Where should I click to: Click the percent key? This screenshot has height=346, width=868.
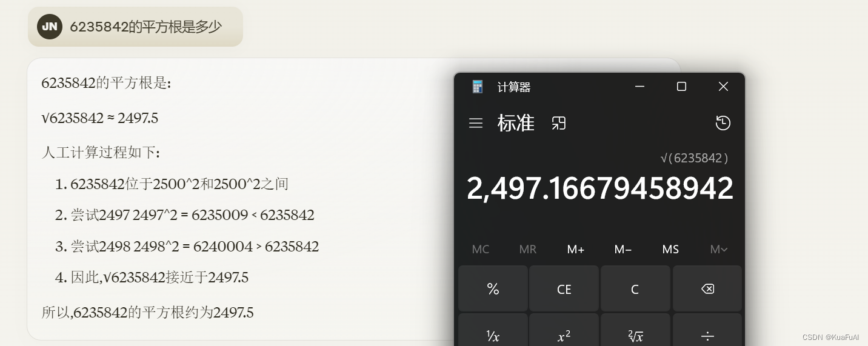pos(493,288)
